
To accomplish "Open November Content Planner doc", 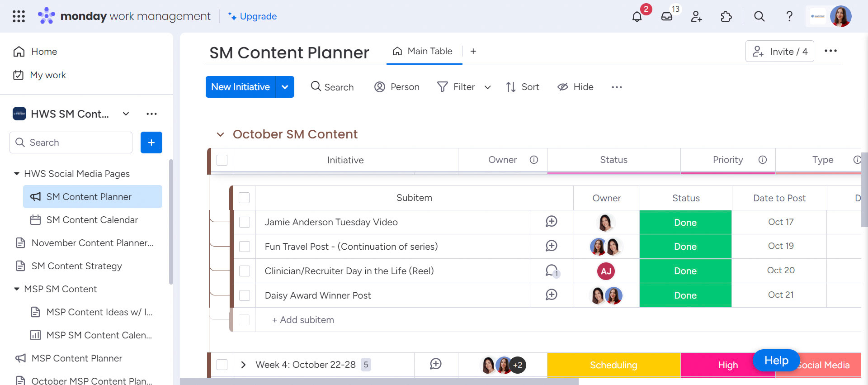I will tap(85, 243).
